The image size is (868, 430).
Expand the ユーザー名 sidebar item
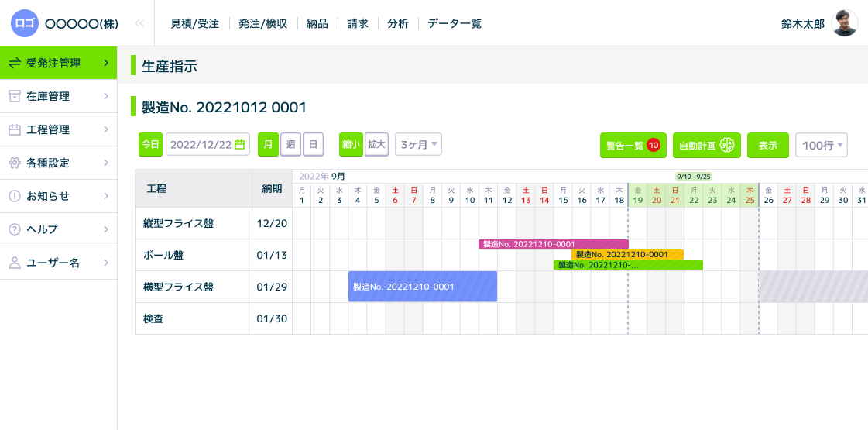click(105, 263)
